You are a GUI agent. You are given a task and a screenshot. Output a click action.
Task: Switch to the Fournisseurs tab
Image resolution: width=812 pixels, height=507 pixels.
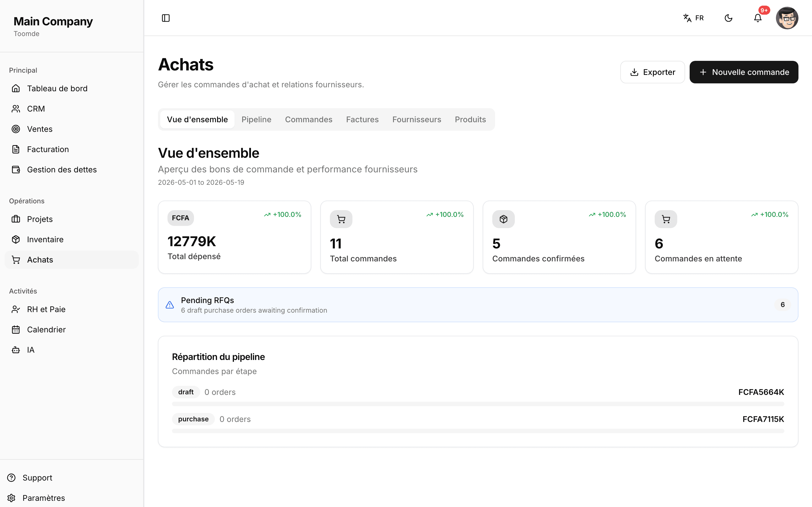tap(416, 119)
